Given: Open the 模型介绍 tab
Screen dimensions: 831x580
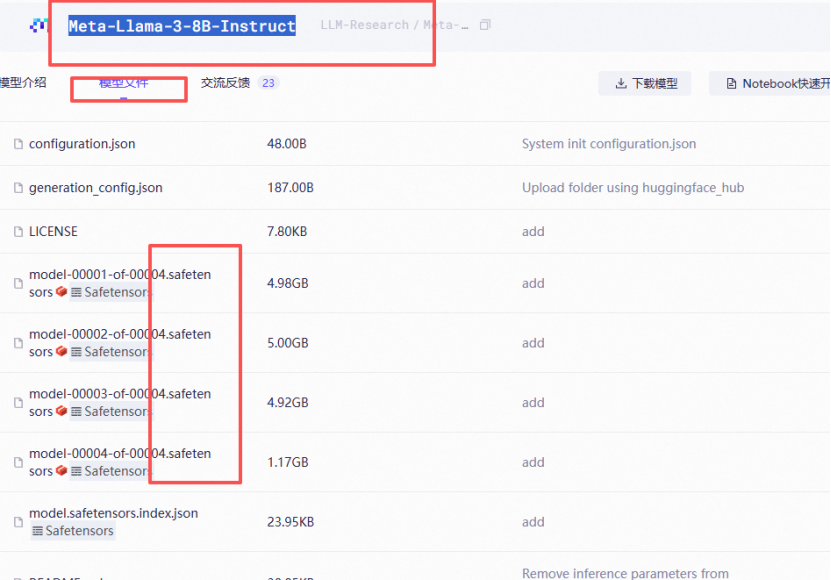Looking at the screenshot, I should point(23,83).
